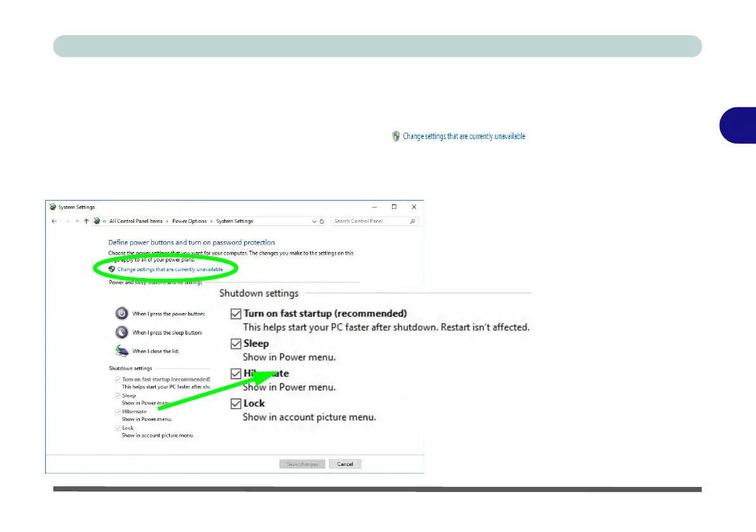Refresh the page using the address bar refresh icon
The width and height of the screenshot is (756, 532).
pyautogui.click(x=322, y=222)
